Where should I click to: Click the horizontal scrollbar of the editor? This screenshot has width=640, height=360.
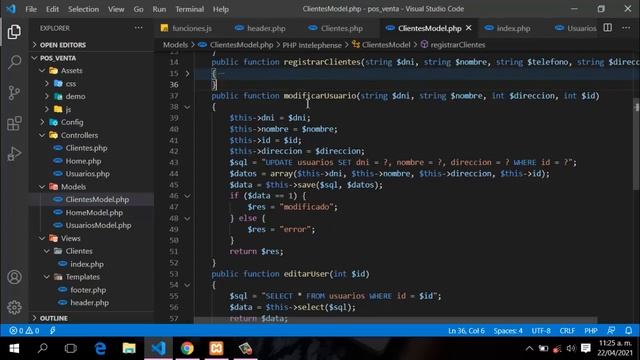pos(395,320)
